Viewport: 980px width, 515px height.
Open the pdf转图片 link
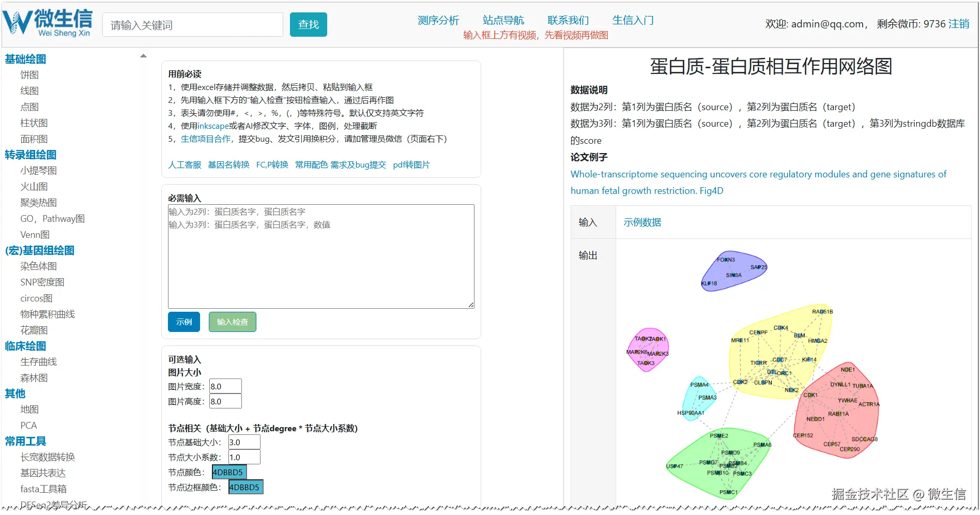[411, 165]
